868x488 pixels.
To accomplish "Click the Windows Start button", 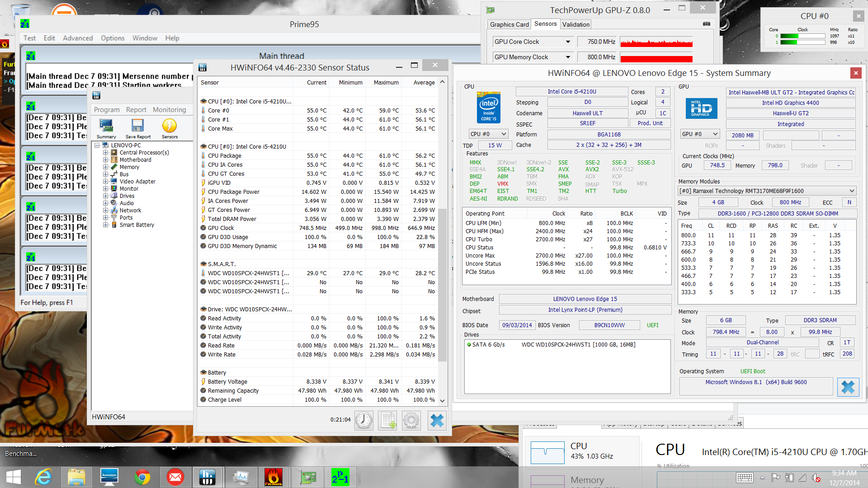I will (13, 478).
